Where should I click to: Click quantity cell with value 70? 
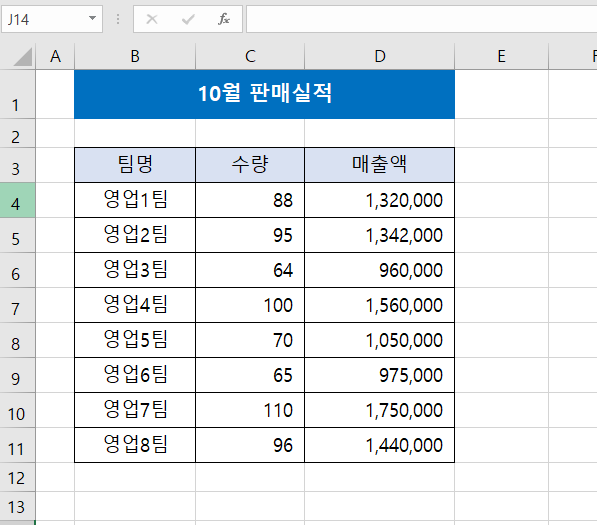250,340
